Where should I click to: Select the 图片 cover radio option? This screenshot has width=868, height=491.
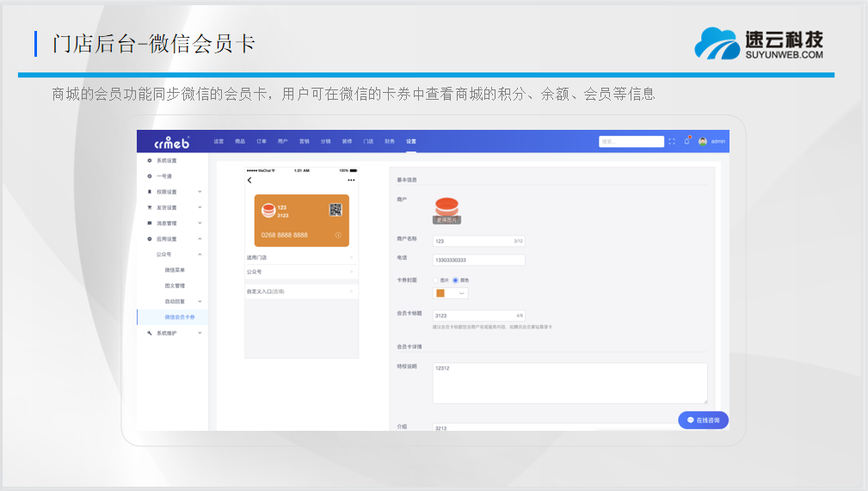(435, 280)
